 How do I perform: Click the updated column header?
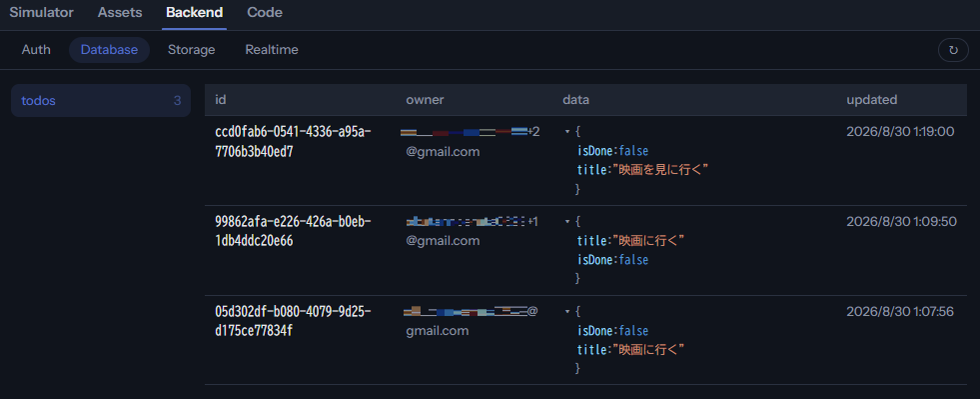872,100
